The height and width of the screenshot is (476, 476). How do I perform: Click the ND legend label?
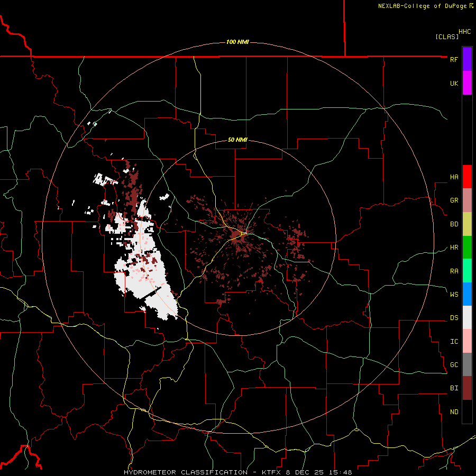click(454, 411)
